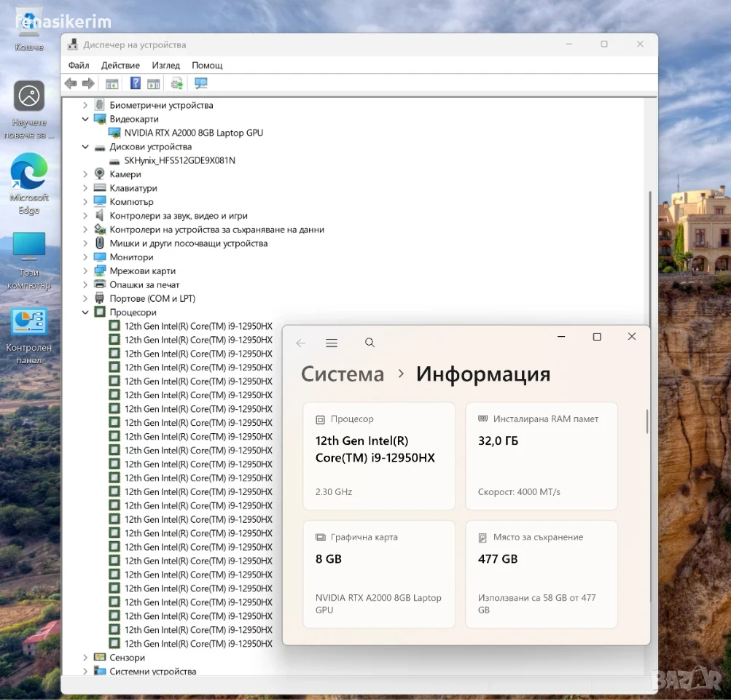This screenshot has height=700, width=731.
Task: Click the Биометрични устройства fingerprint icon
Action: (100, 105)
